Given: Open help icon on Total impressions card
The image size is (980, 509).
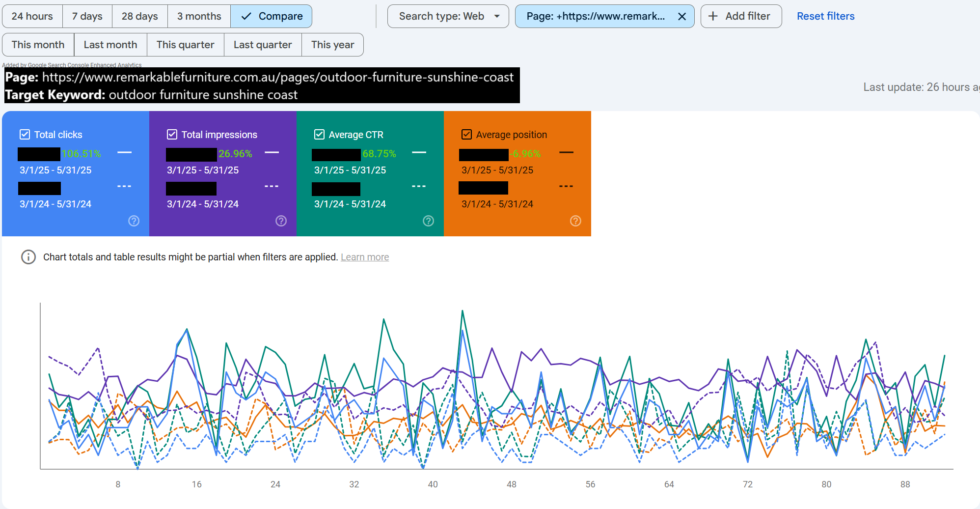Looking at the screenshot, I should point(281,221).
